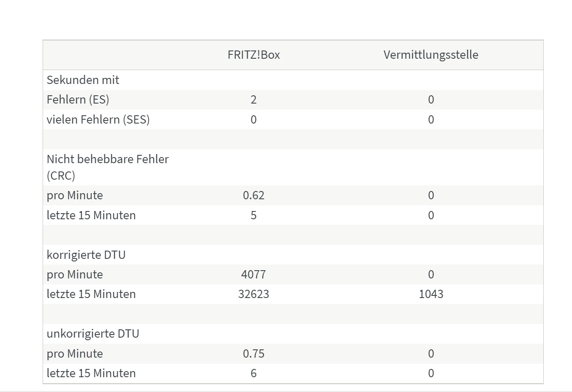Click the FRITZ!Box column header

pyautogui.click(x=254, y=55)
